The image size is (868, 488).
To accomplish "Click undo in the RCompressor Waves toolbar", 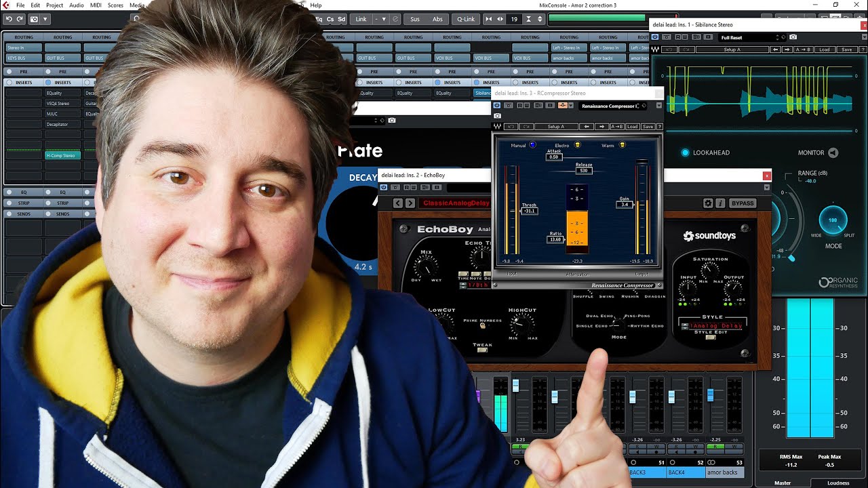I will tap(511, 127).
